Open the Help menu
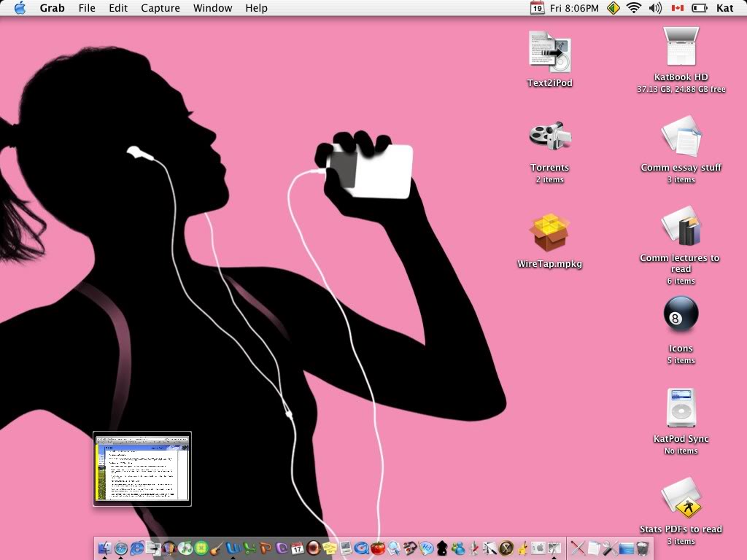This screenshot has height=560, width=747. pyautogui.click(x=256, y=8)
